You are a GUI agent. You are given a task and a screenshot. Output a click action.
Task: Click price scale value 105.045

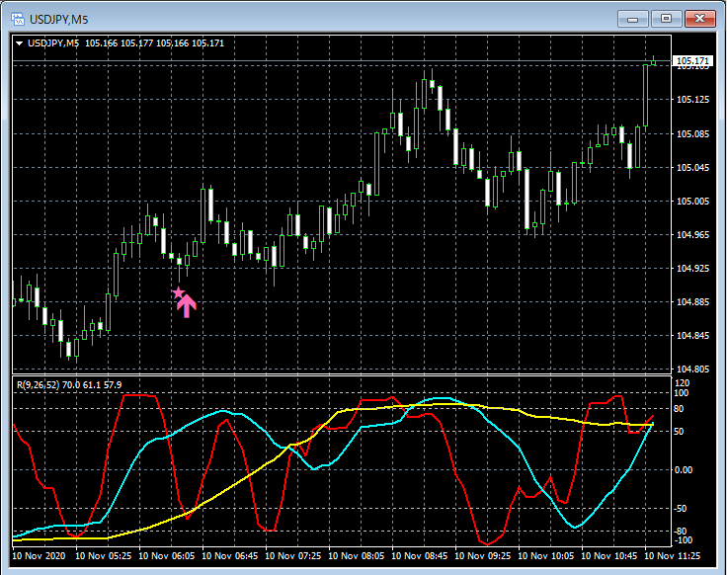click(692, 168)
